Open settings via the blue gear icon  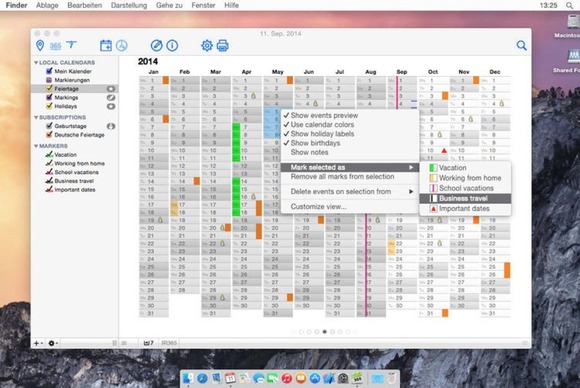[207, 45]
